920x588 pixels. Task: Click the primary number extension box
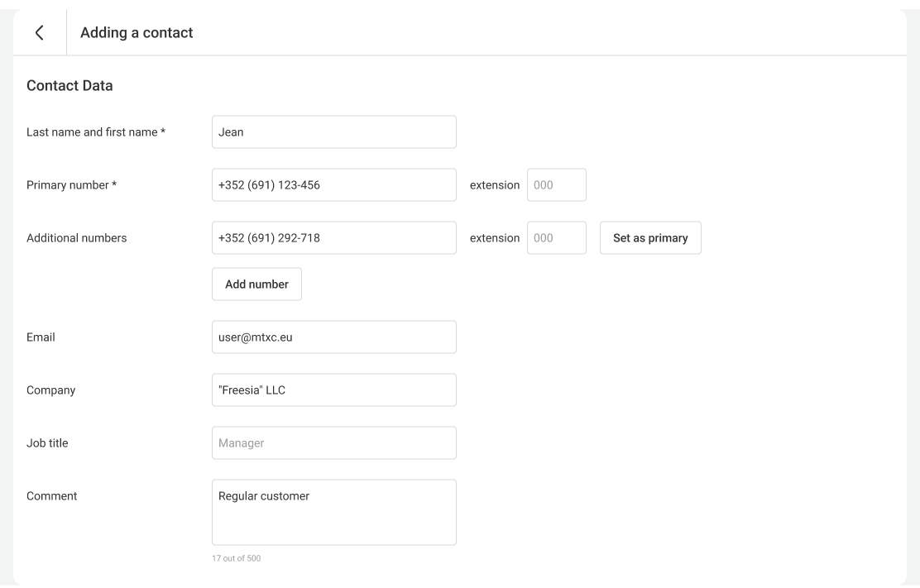coord(556,185)
